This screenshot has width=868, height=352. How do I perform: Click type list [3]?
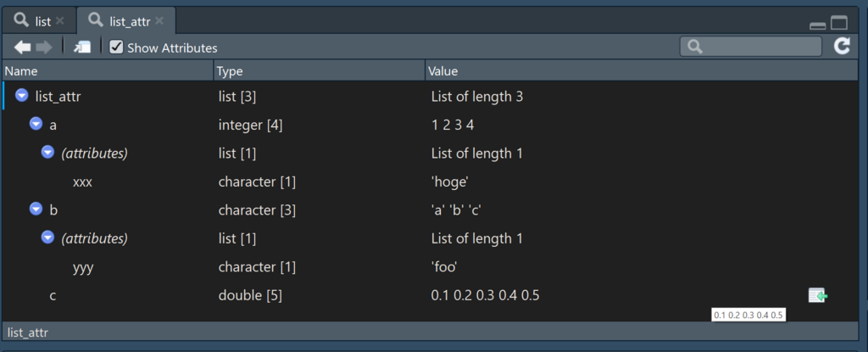point(237,97)
